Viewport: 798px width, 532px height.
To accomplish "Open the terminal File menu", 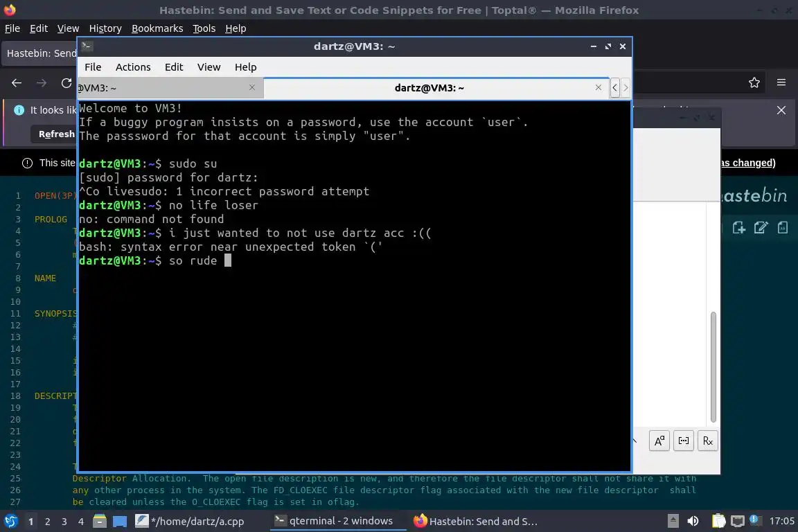I will 93,67.
